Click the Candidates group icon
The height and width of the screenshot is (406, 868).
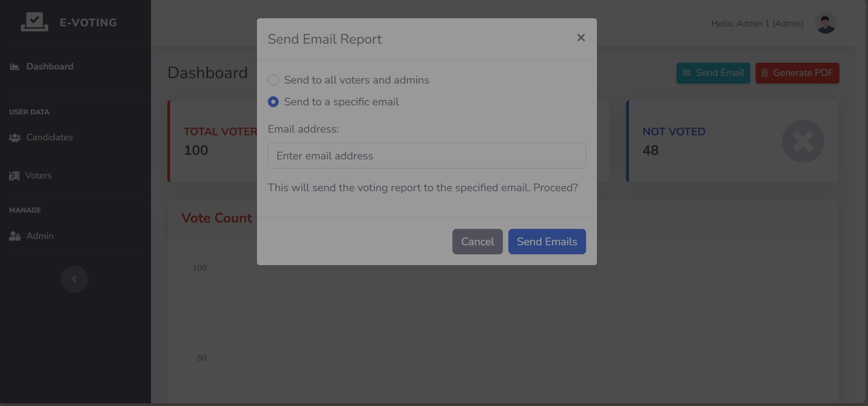(15, 138)
